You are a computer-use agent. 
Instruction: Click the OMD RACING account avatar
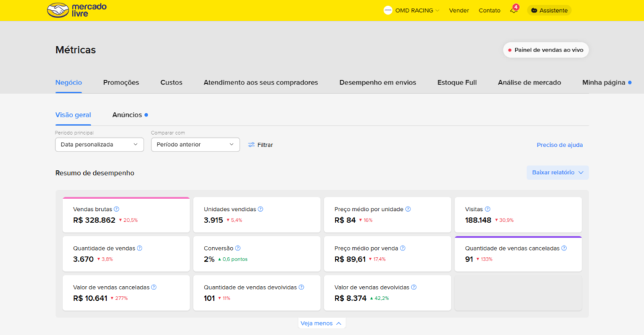tap(388, 10)
